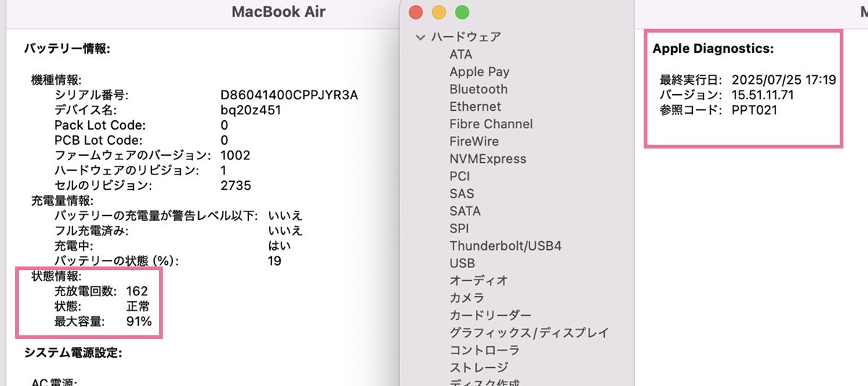Minimize window with the yellow button
The width and height of the screenshot is (868, 386).
pyautogui.click(x=438, y=12)
